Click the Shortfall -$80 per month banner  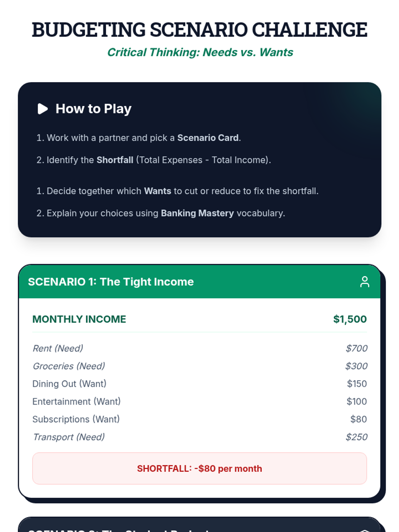click(199, 468)
